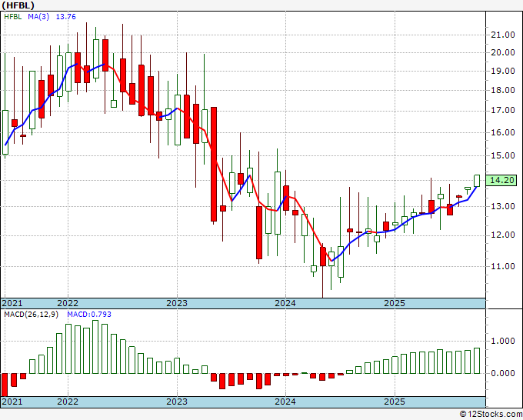Click the 2021 label on MACD timeline
This screenshot has width=523, height=420.
[12, 402]
